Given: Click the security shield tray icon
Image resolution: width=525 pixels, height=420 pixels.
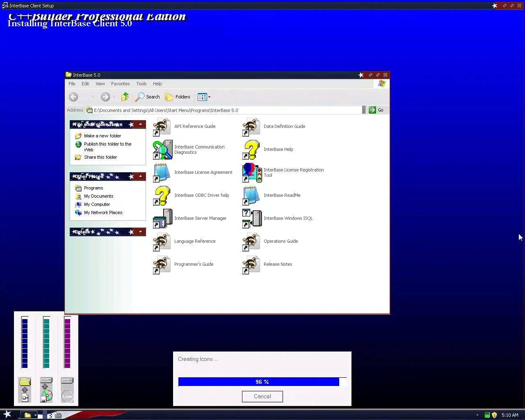Looking at the screenshot, I should pos(494,415).
